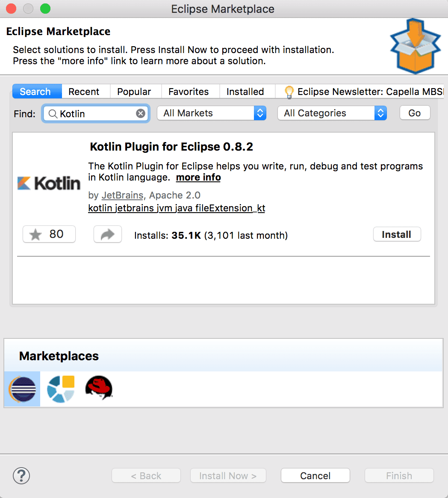Select the Eclipse marketplace icon
Viewport: 448px width, 498px height.
coord(22,388)
